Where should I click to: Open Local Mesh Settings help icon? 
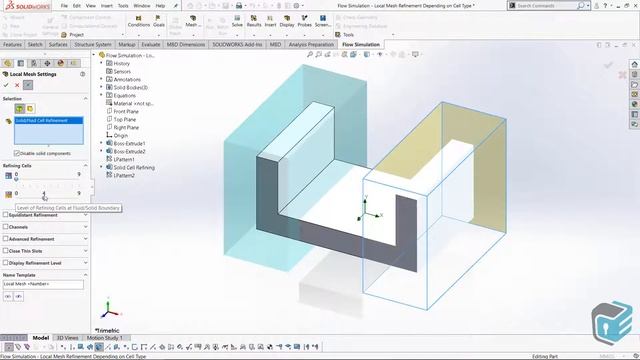click(82, 74)
